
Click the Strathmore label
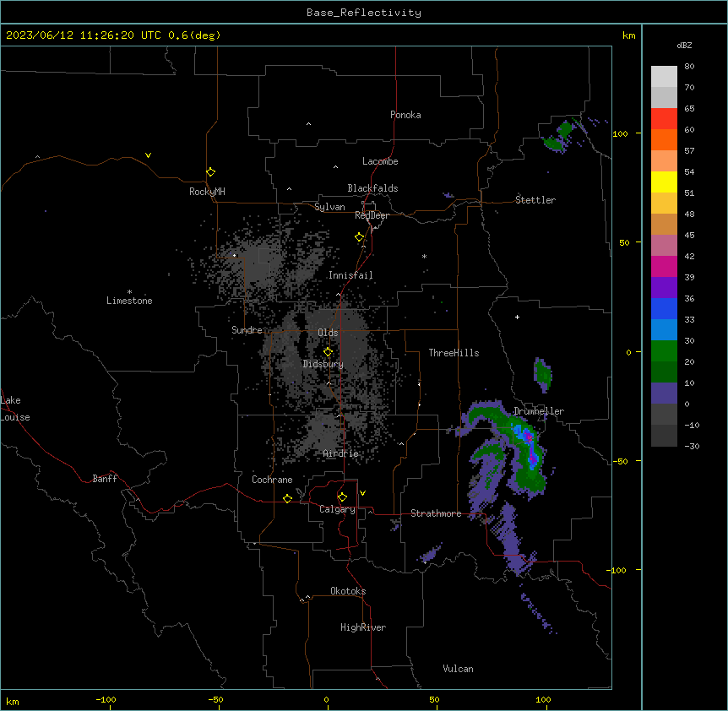[x=436, y=513]
